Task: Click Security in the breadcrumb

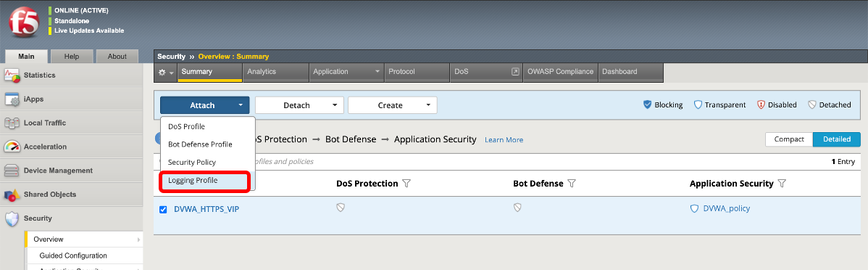Action: coord(171,57)
